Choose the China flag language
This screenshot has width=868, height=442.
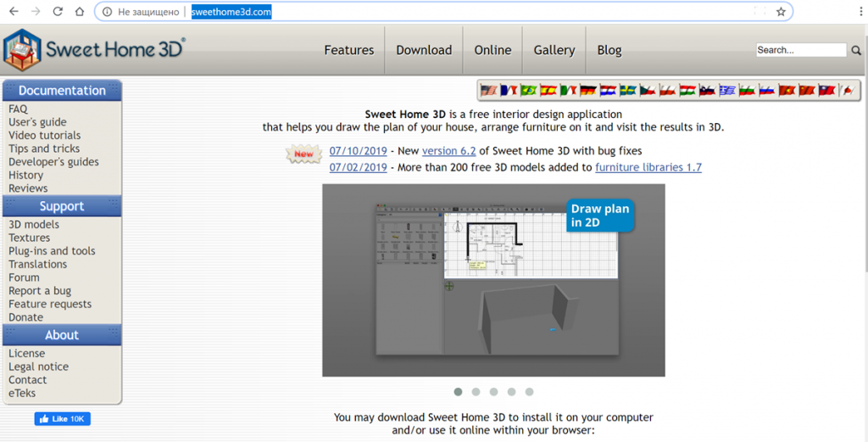[x=807, y=90]
